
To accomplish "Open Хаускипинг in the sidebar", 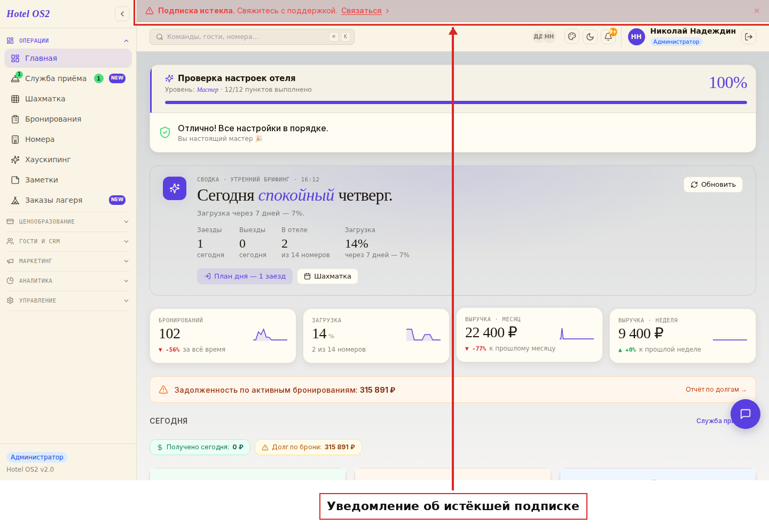I will (x=68, y=160).
